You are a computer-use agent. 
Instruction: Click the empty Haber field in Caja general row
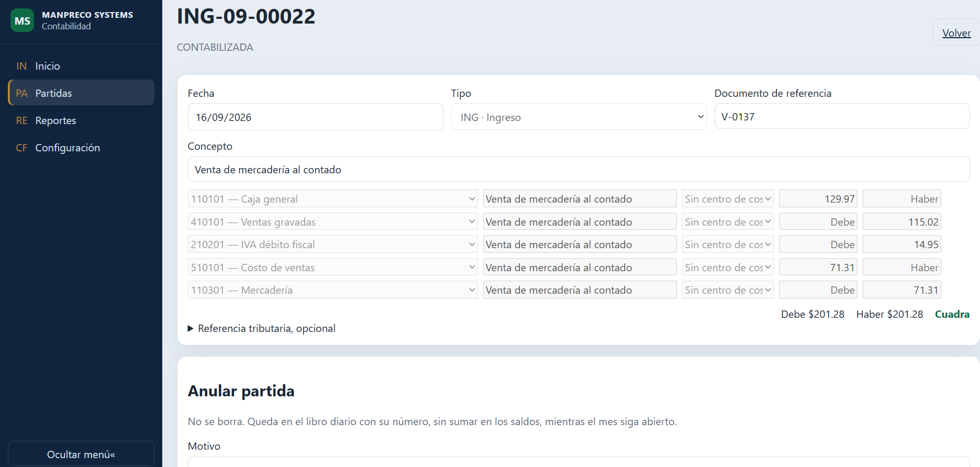click(902, 199)
